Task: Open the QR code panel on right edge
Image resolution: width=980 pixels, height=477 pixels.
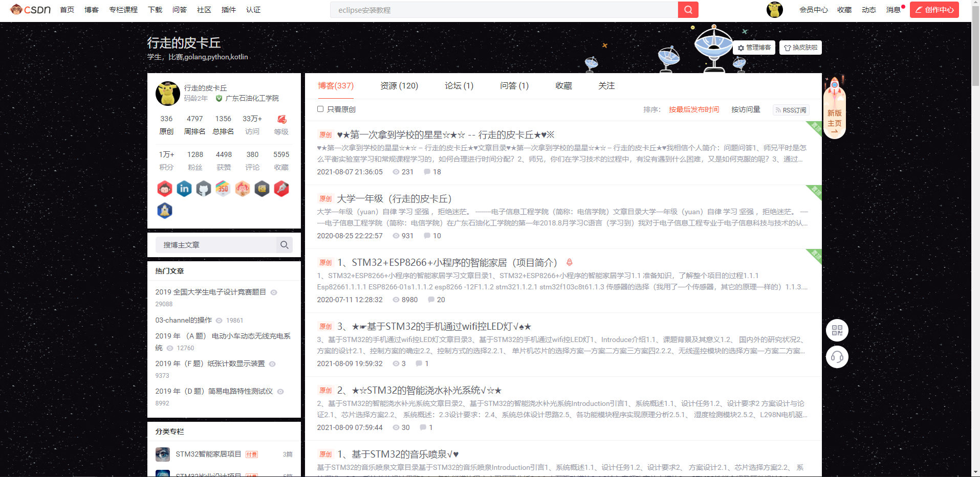Action: (x=837, y=330)
